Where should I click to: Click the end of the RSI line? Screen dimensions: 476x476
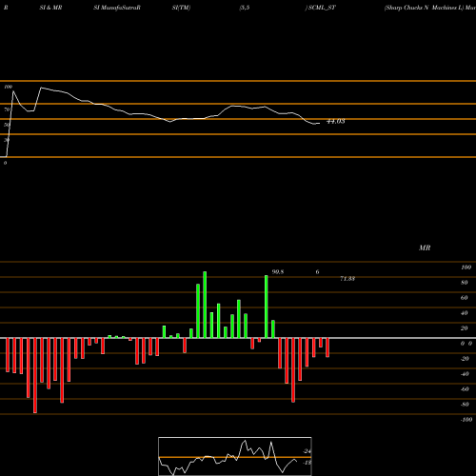(319, 123)
